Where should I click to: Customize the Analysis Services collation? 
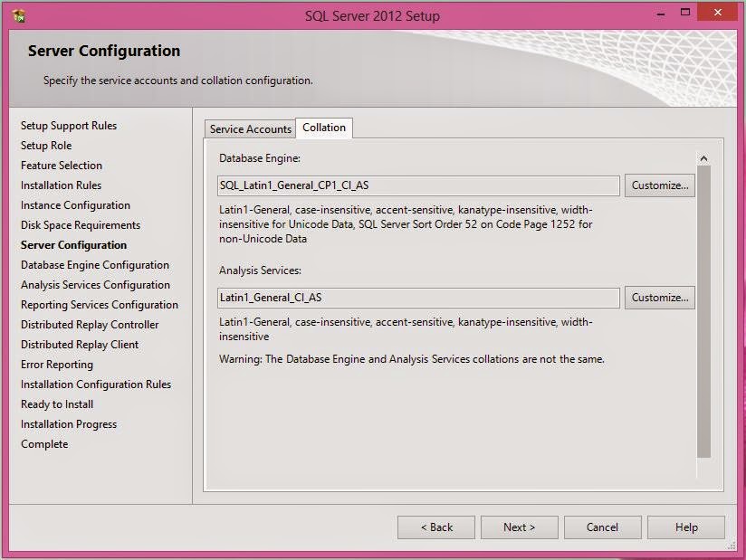pyautogui.click(x=659, y=297)
